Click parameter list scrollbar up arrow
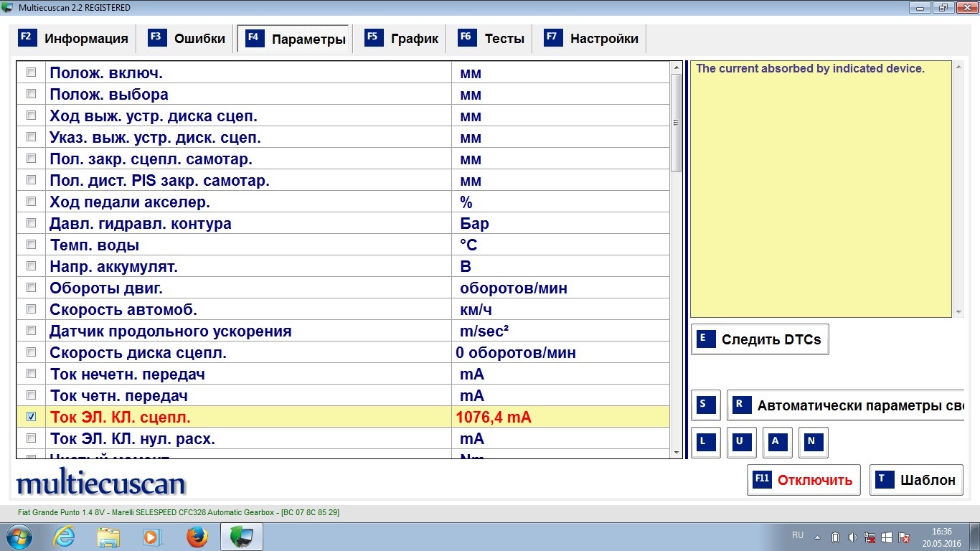 pos(676,67)
